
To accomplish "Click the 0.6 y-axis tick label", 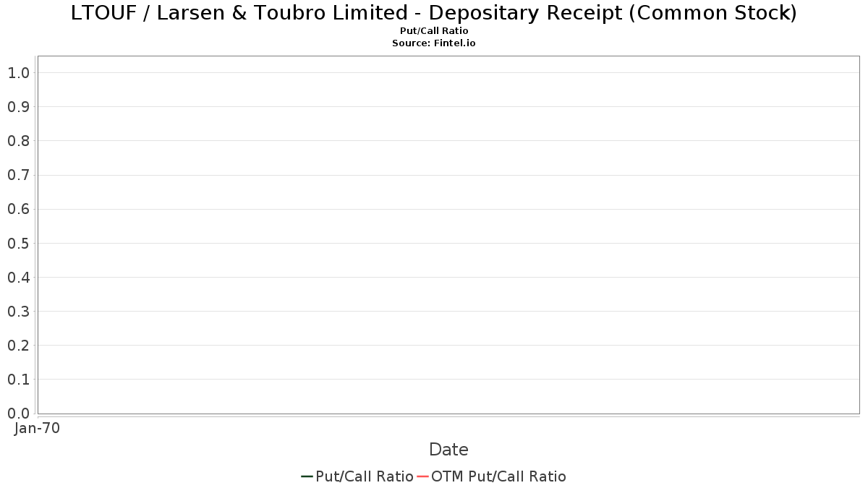I will coord(18,209).
